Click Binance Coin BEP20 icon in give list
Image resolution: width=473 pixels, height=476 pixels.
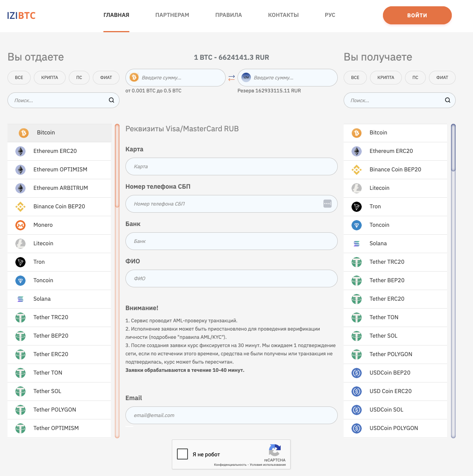click(20, 207)
